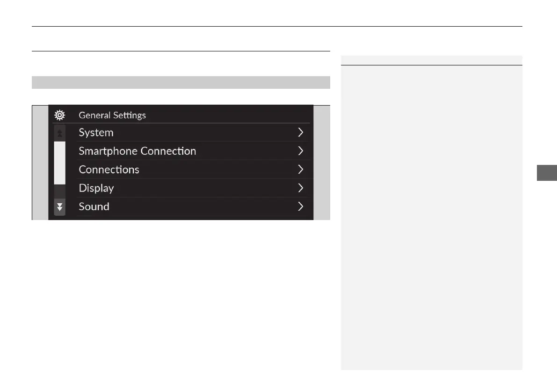Expand Display using its right chevron
The image size is (557, 392).
[x=301, y=188]
